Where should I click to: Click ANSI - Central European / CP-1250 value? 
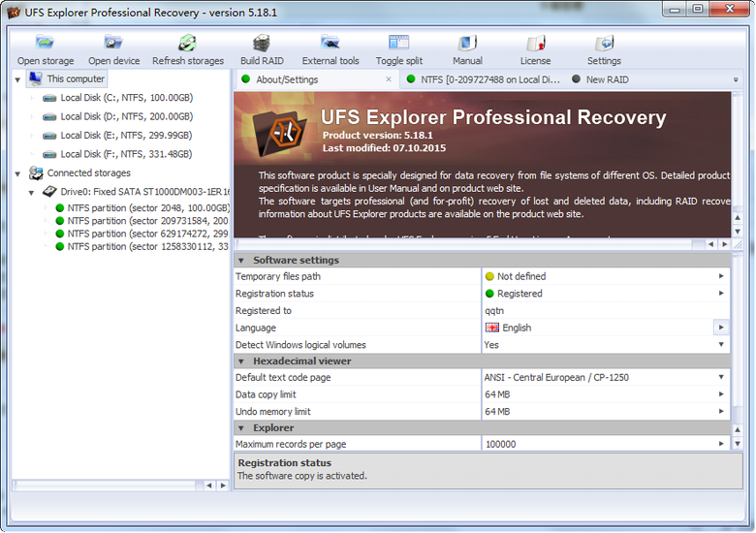coord(556,377)
